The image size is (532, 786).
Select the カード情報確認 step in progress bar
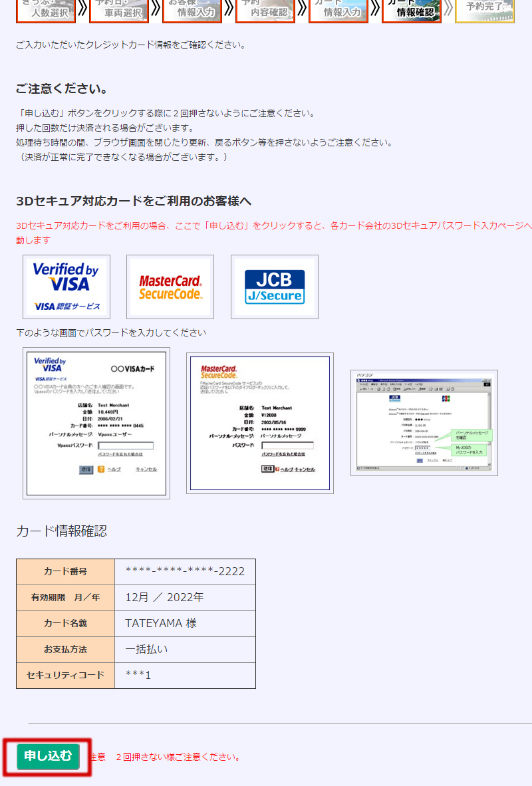pos(412,11)
